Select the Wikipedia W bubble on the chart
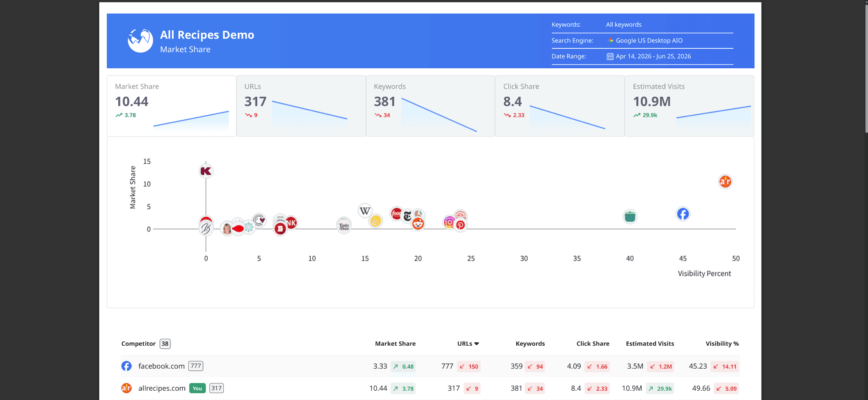 tap(365, 210)
